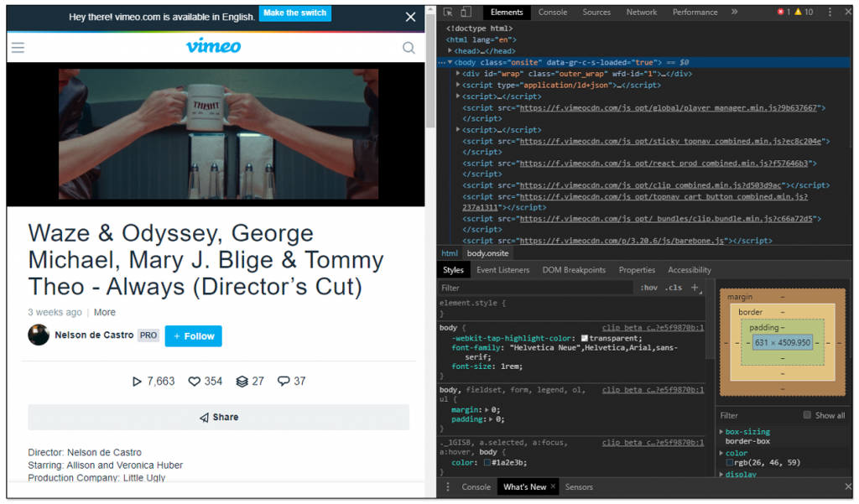
Task: Open the player_manager.min.js script link
Action: pyautogui.click(x=669, y=108)
